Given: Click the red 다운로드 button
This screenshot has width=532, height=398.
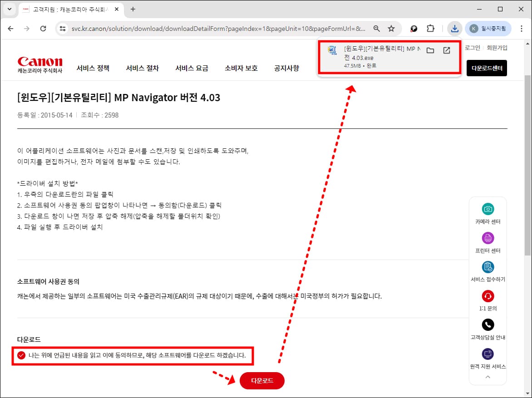Looking at the screenshot, I should [262, 381].
